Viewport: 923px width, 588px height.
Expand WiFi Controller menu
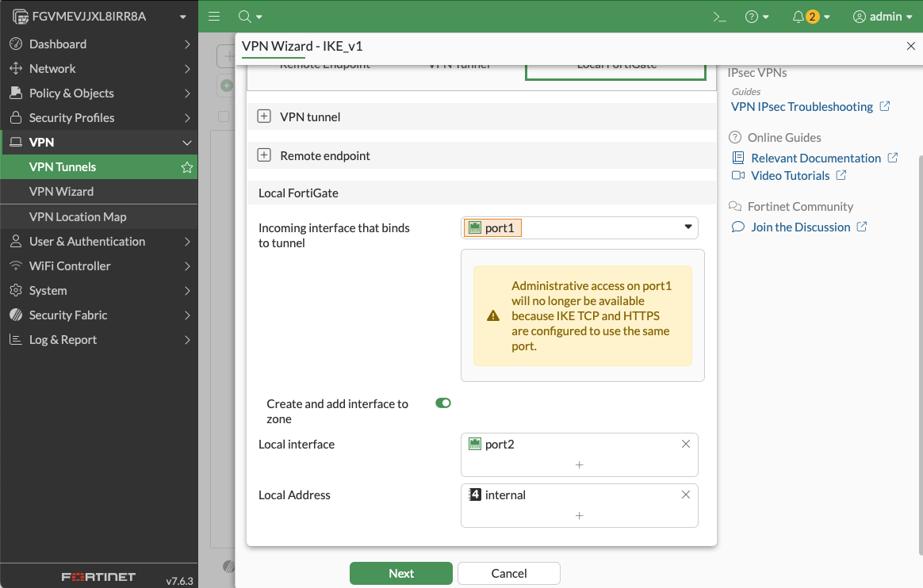pos(99,265)
